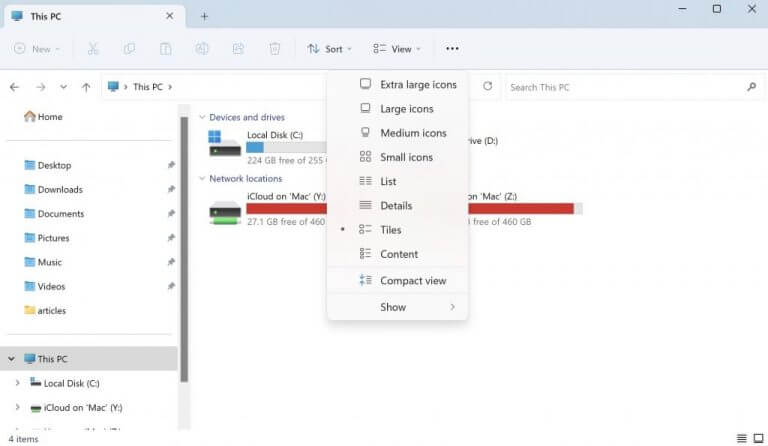The image size is (768, 446).
Task: Click the Share icon in toolbar
Action: pyautogui.click(x=238, y=48)
